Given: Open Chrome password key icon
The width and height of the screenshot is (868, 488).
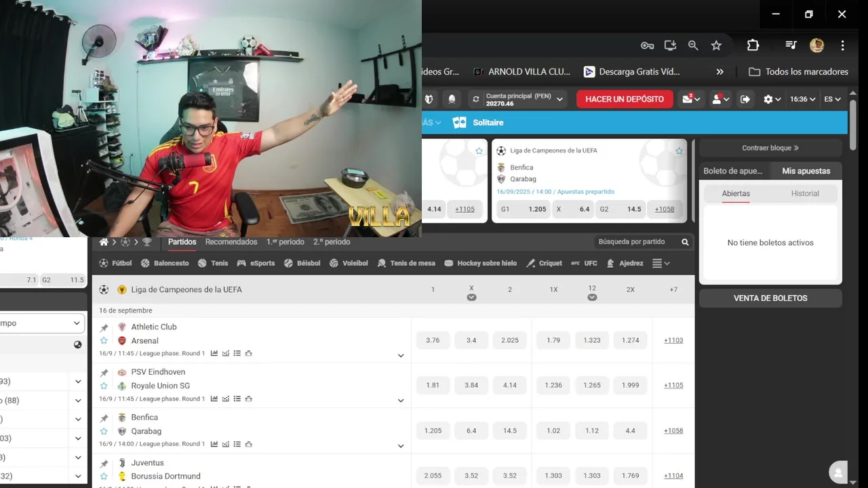Looking at the screenshot, I should (x=647, y=45).
